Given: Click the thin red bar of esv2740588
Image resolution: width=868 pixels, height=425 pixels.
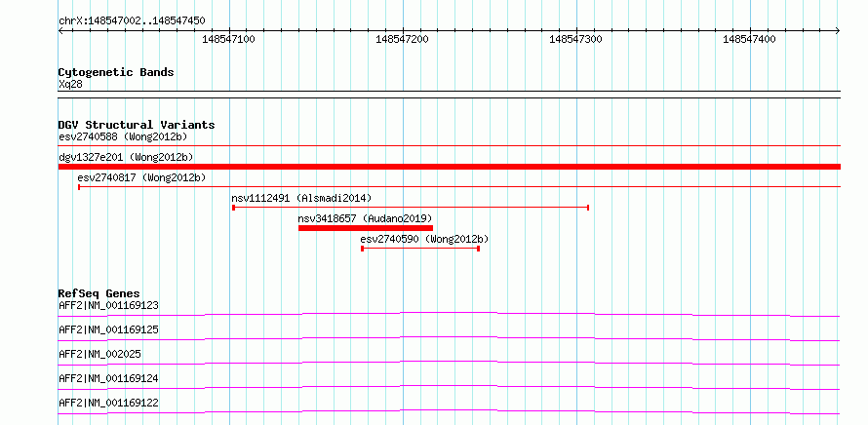Looking at the screenshot, I should (x=449, y=145).
